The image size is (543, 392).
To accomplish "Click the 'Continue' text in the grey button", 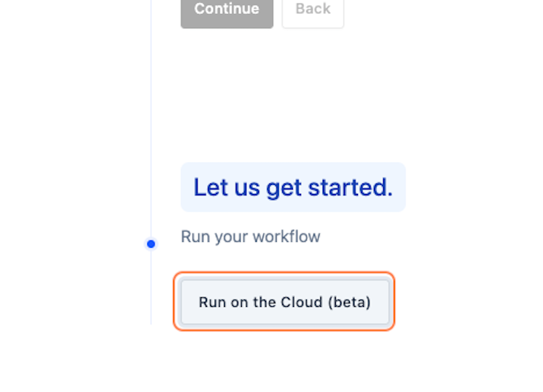I will point(227,9).
